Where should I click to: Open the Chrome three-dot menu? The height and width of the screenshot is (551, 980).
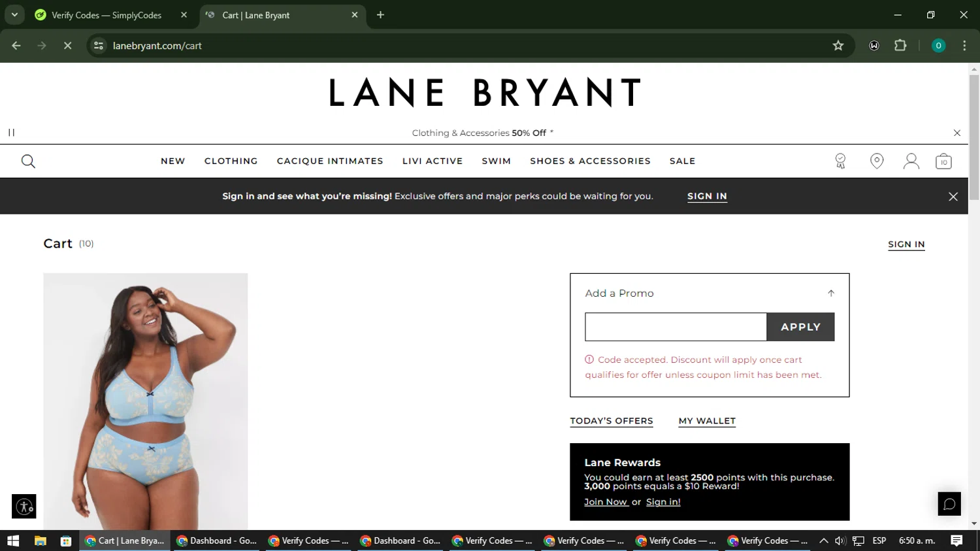pos(964,46)
